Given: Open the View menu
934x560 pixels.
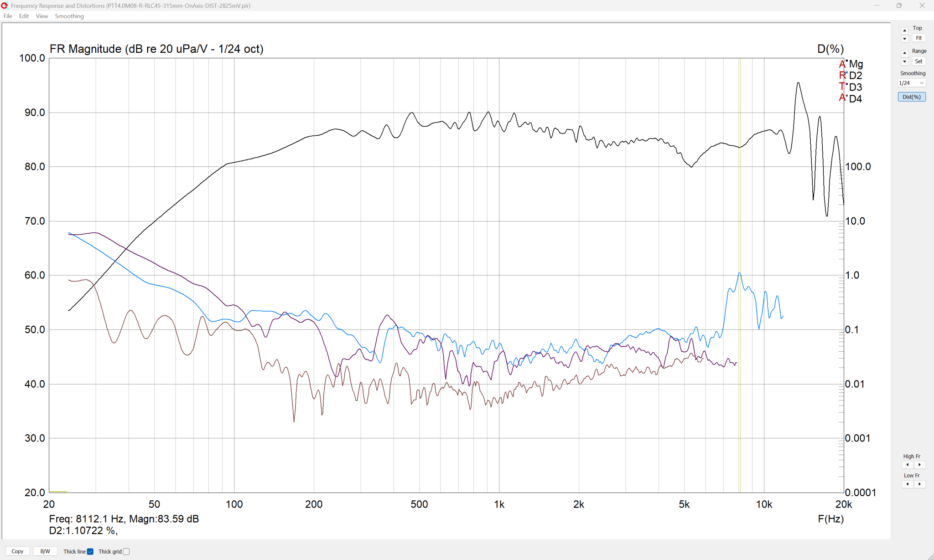Looking at the screenshot, I should coord(42,16).
